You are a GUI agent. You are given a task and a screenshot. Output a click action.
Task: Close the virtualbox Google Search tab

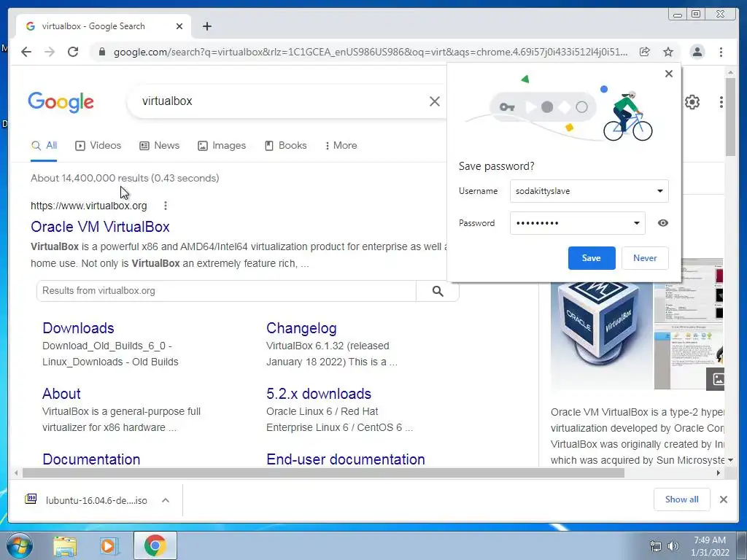[179, 27]
